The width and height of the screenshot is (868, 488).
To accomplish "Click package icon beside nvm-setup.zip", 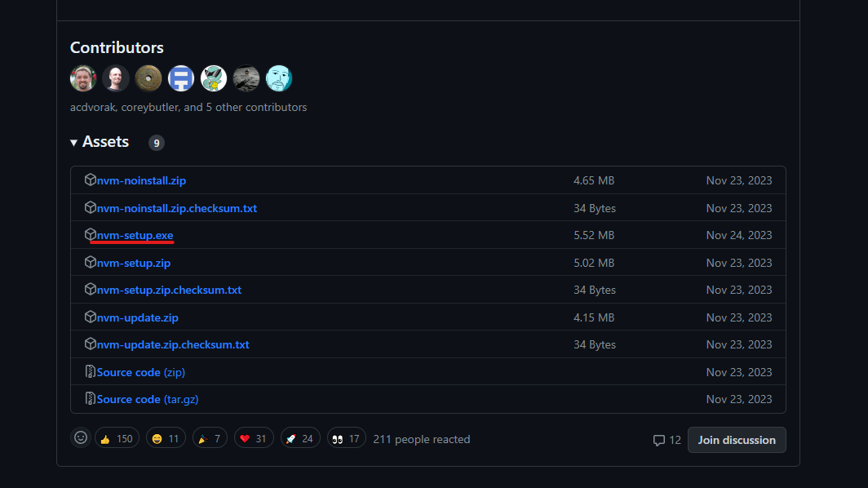I will point(91,262).
